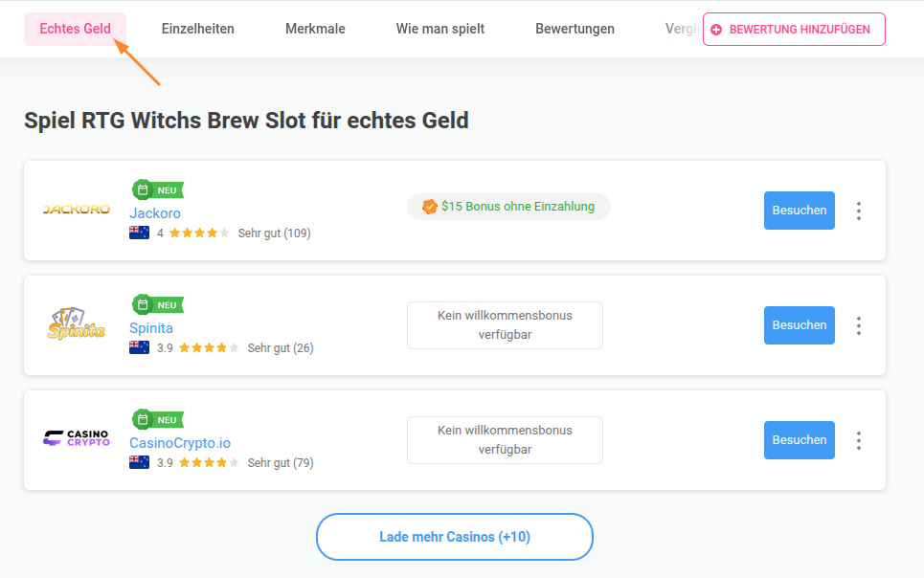Visit the Spinita casino via Besuchen

tap(800, 325)
